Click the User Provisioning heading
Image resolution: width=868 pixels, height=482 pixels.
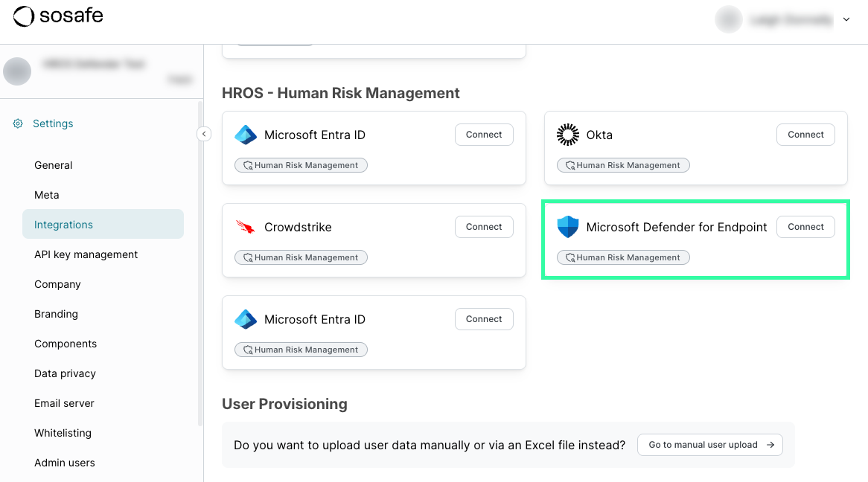coord(284,404)
